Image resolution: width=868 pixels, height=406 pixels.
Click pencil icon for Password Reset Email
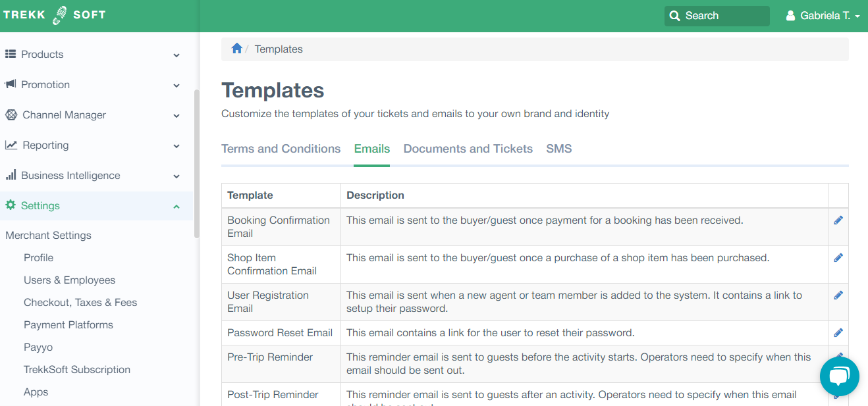tap(838, 333)
